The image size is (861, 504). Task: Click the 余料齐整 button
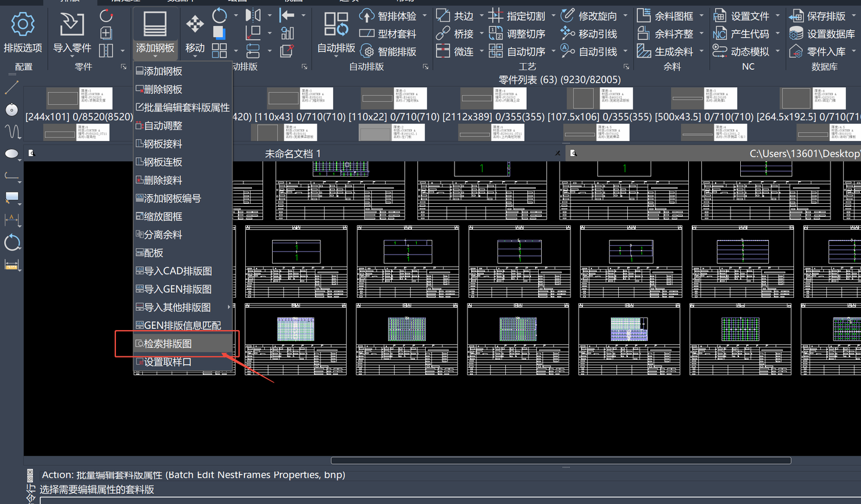click(665, 33)
